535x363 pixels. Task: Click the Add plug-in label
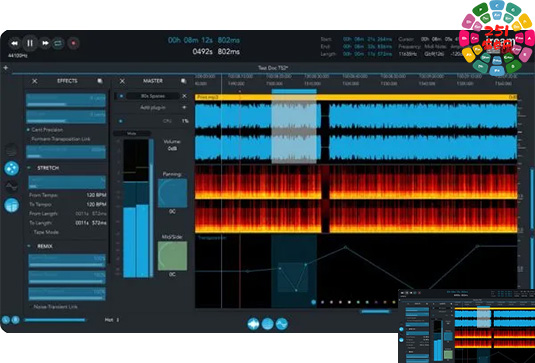tap(153, 107)
